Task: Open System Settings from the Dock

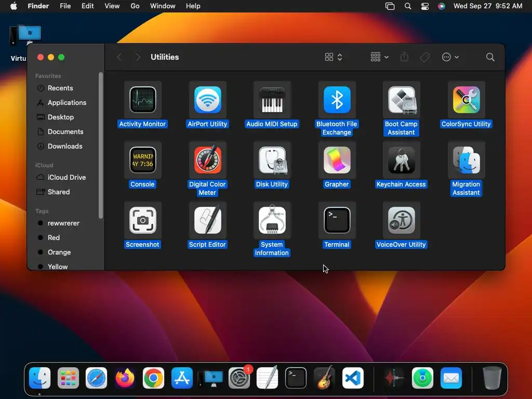Action: [x=239, y=378]
